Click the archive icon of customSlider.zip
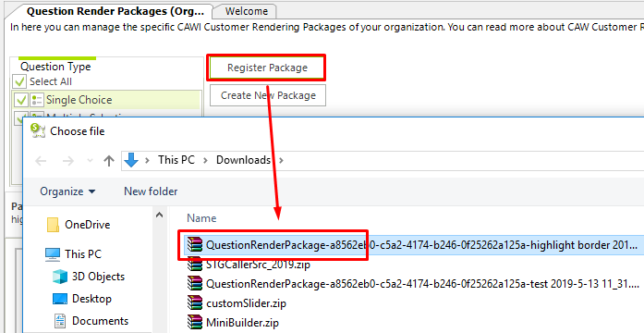 tap(195, 303)
